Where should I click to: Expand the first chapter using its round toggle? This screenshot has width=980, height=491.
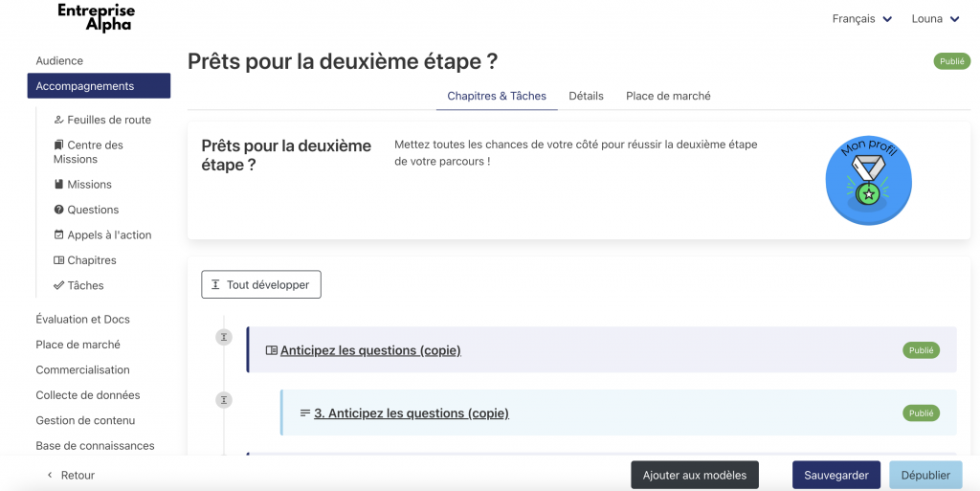pos(224,337)
